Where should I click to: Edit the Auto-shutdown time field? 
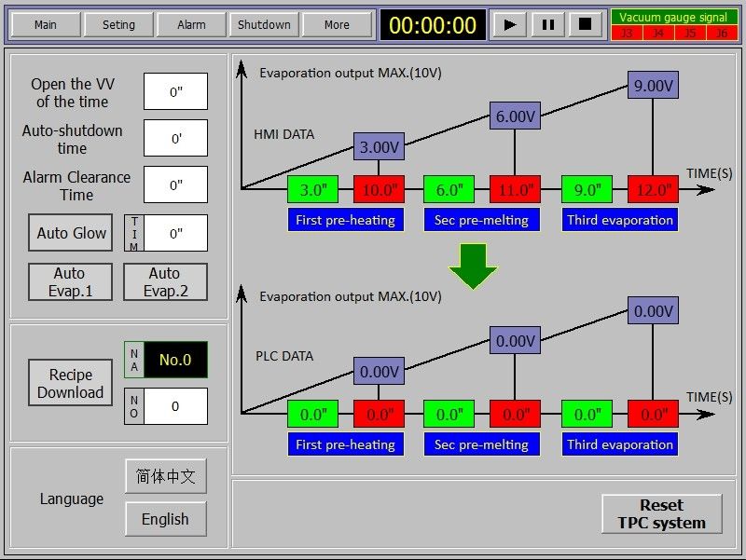click(175, 139)
